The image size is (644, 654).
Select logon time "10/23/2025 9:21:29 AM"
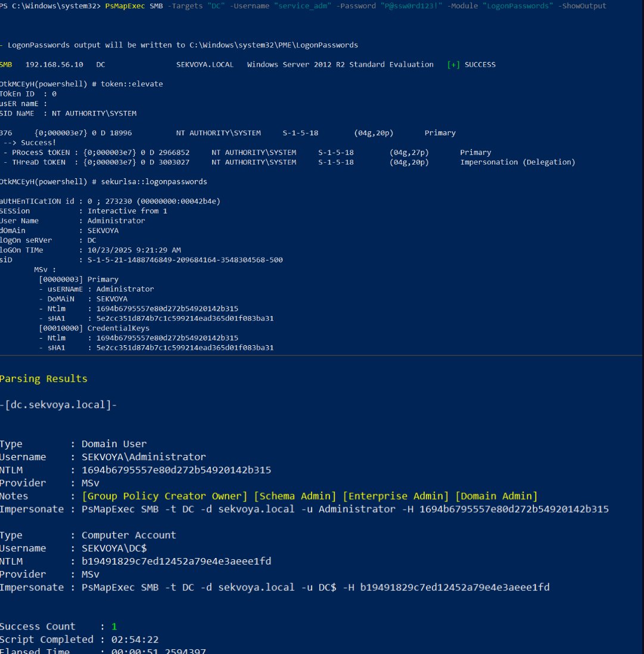point(134,250)
